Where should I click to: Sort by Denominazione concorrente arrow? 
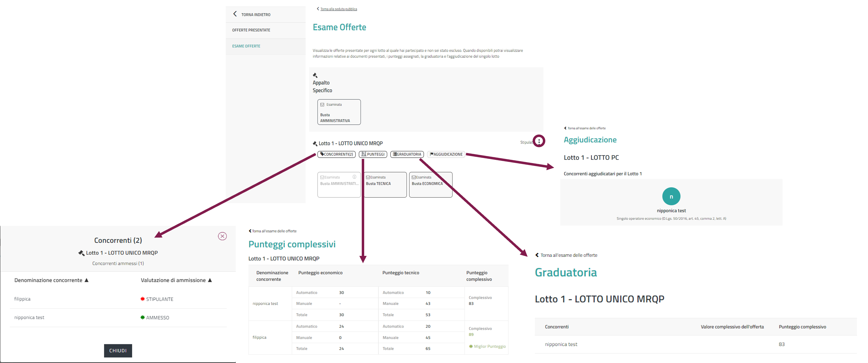coord(87,280)
